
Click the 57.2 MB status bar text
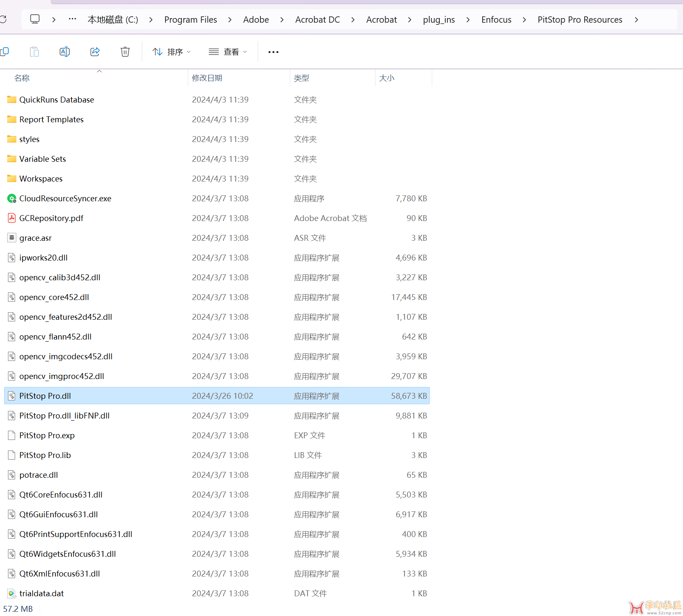pos(18,609)
